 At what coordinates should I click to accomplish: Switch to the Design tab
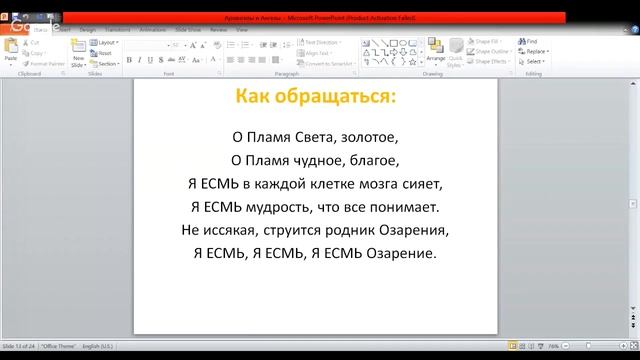point(88,29)
